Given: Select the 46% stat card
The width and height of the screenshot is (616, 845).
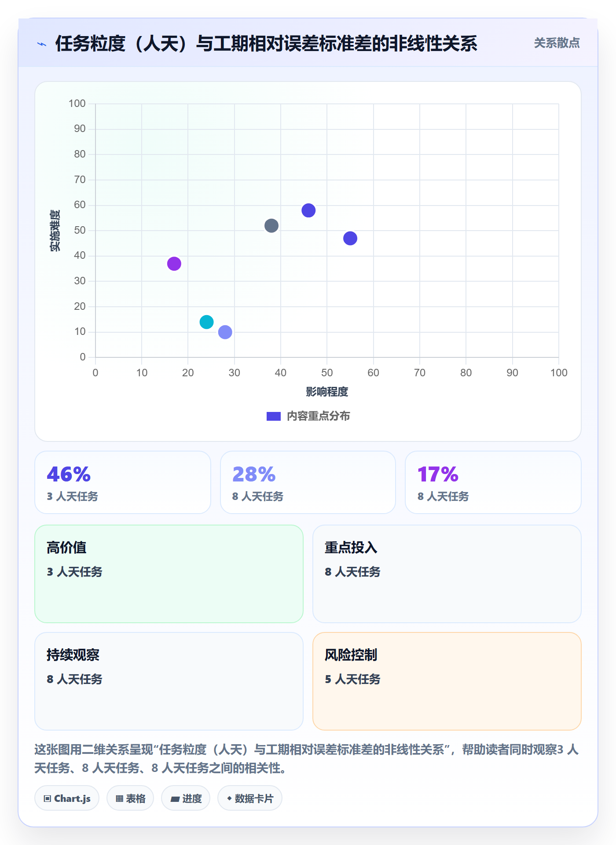Looking at the screenshot, I should coord(123,482).
